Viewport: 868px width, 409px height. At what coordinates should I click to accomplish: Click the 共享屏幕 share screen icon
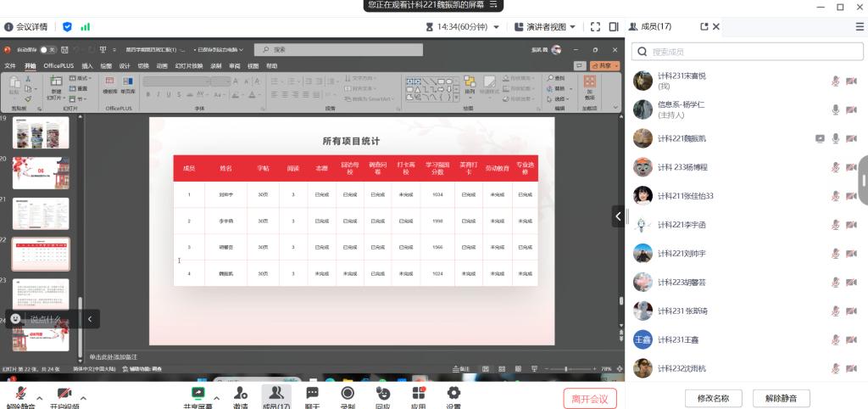click(x=198, y=394)
